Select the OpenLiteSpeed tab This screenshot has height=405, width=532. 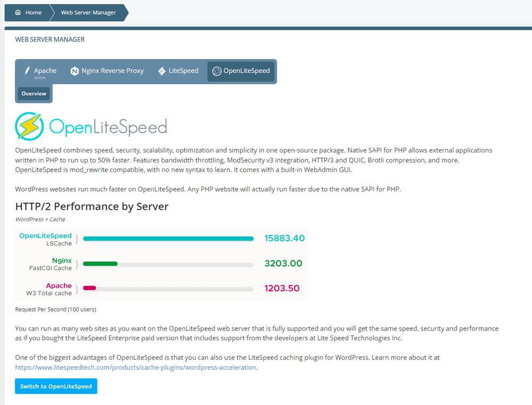coord(241,72)
